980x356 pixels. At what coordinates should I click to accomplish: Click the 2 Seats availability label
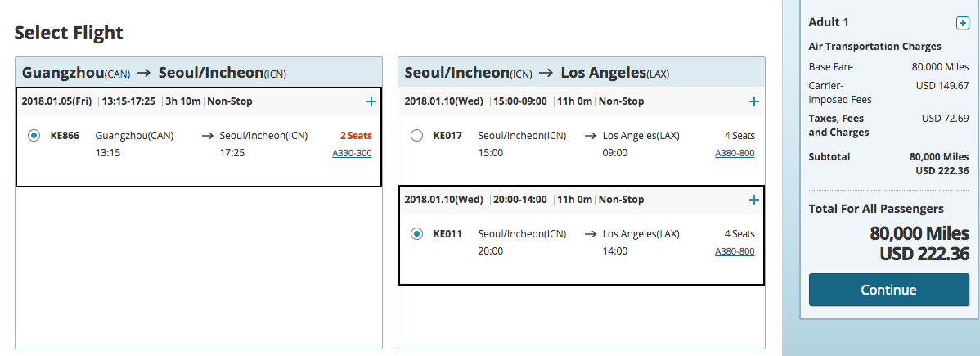pos(356,136)
